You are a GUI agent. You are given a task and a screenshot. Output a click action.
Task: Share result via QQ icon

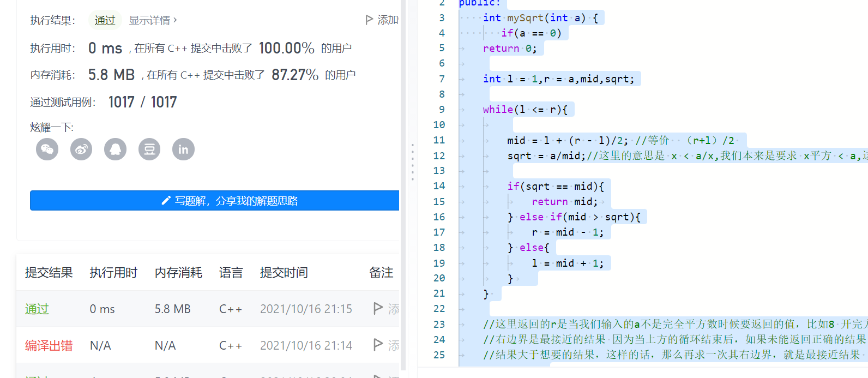coord(116,149)
